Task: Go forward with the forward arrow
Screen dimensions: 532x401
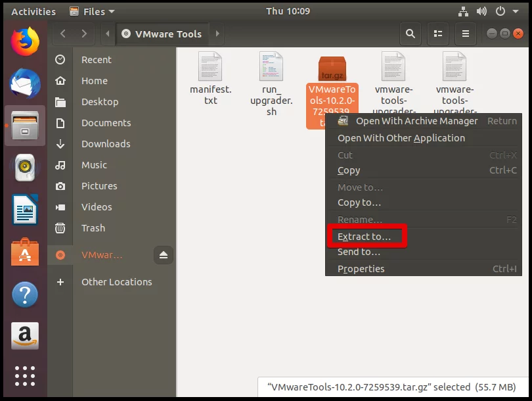Action: pos(84,34)
